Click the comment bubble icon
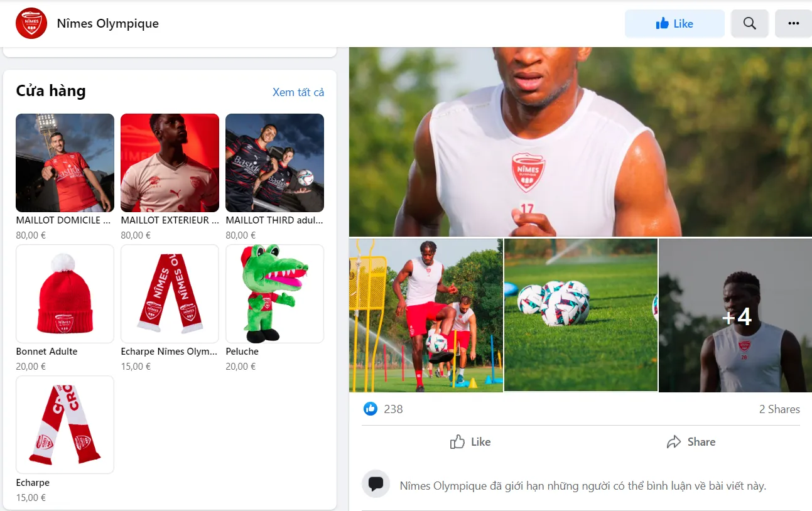Screen dimensions: 812x511 tap(376, 484)
